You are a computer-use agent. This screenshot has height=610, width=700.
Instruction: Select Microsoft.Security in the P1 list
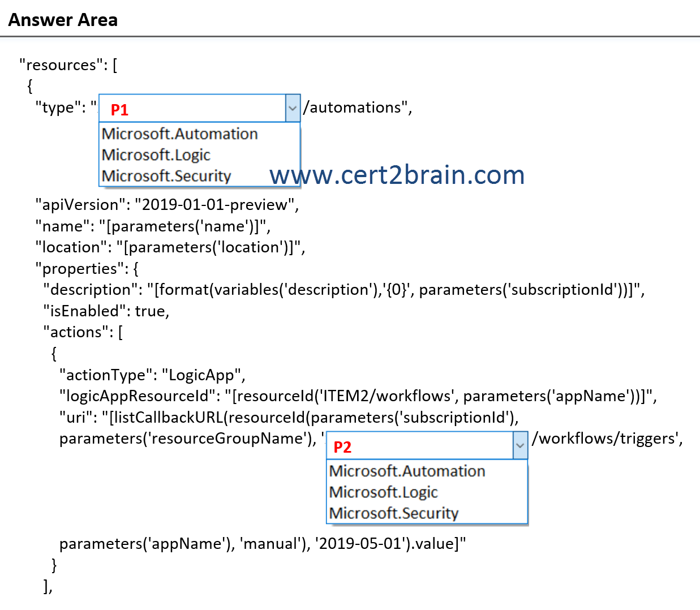coord(166,176)
